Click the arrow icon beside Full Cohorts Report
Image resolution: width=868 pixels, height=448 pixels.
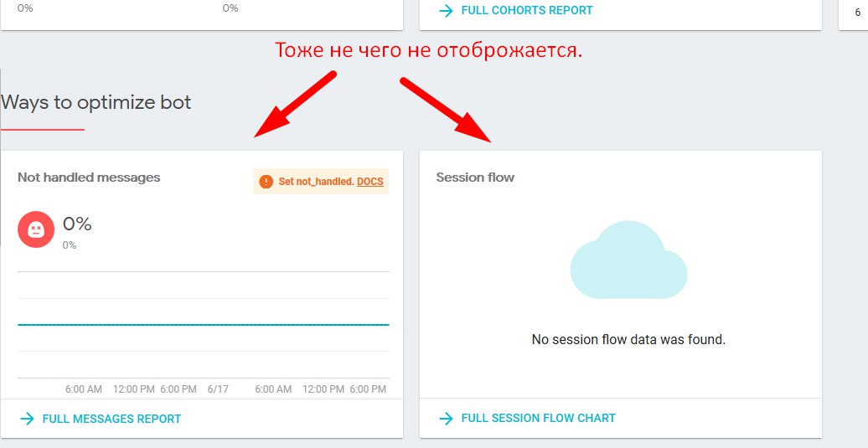pyautogui.click(x=446, y=11)
